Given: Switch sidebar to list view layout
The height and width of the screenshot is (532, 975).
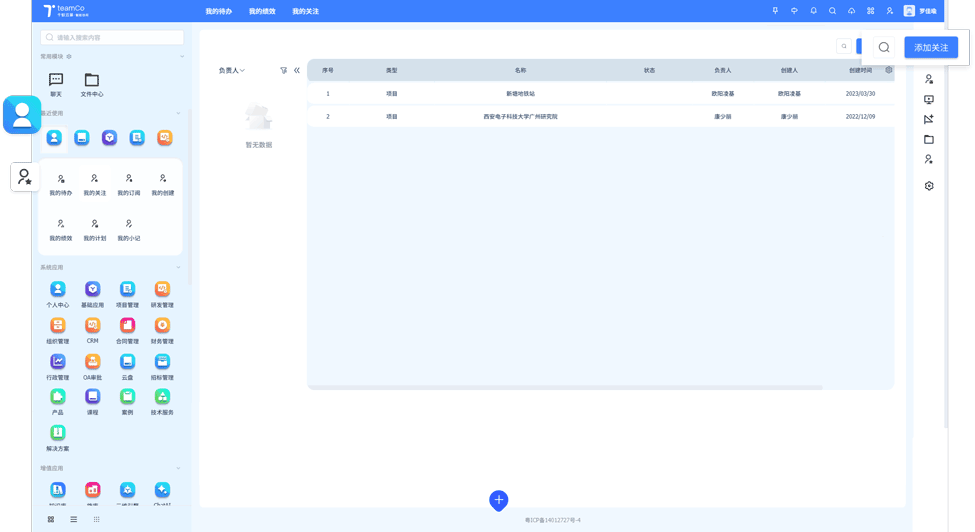Looking at the screenshot, I should 74,519.
